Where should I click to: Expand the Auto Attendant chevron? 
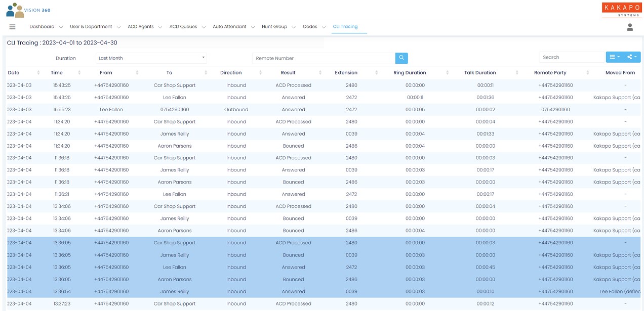[253, 27]
